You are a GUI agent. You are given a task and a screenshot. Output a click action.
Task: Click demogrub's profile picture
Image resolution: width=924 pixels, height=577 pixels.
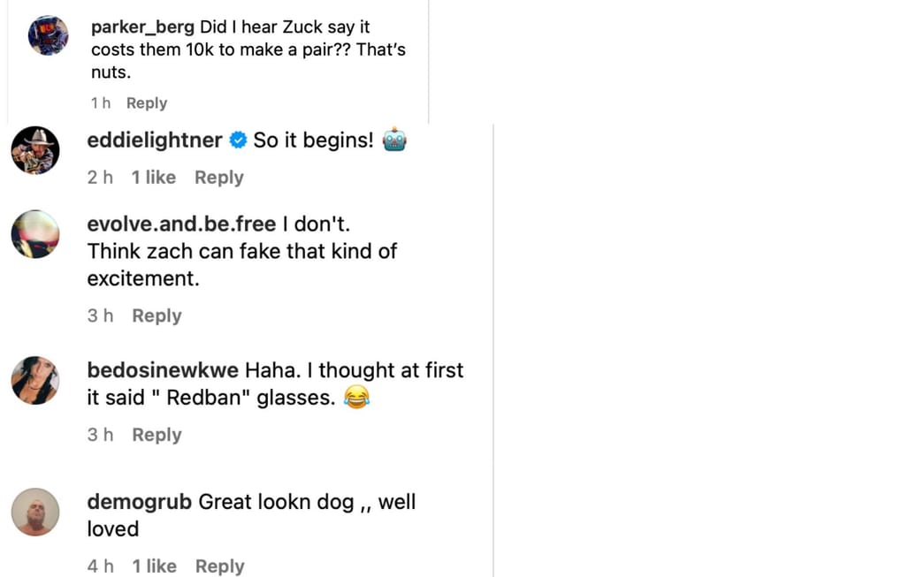coord(35,512)
